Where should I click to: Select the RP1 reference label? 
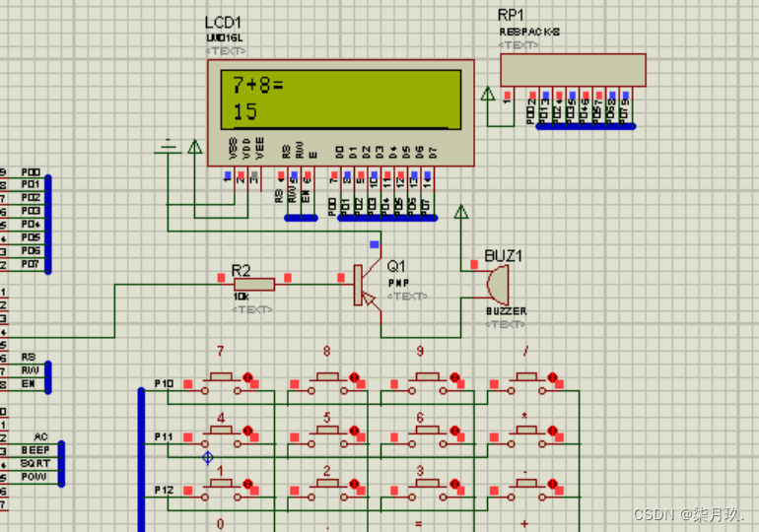511,16
